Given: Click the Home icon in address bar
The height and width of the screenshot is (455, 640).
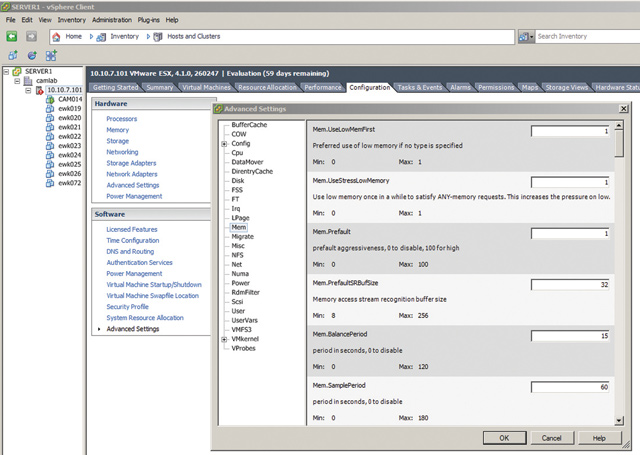Looking at the screenshot, I should [x=56, y=37].
